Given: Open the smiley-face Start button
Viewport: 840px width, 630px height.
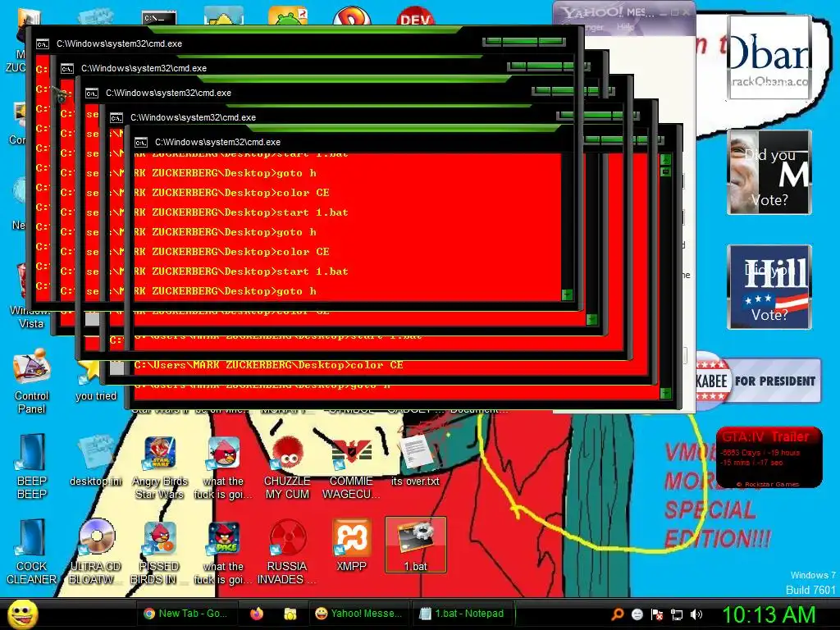Looking at the screenshot, I should coord(22,614).
